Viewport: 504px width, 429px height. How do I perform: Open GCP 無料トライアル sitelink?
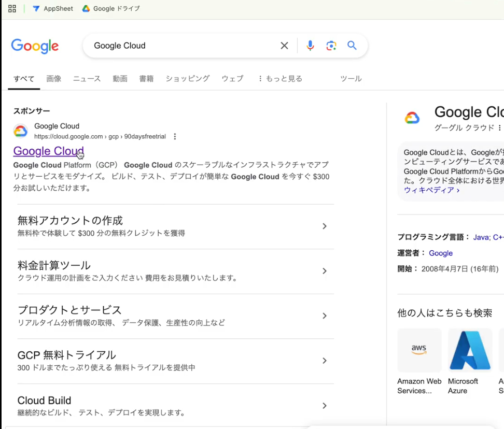tap(66, 355)
